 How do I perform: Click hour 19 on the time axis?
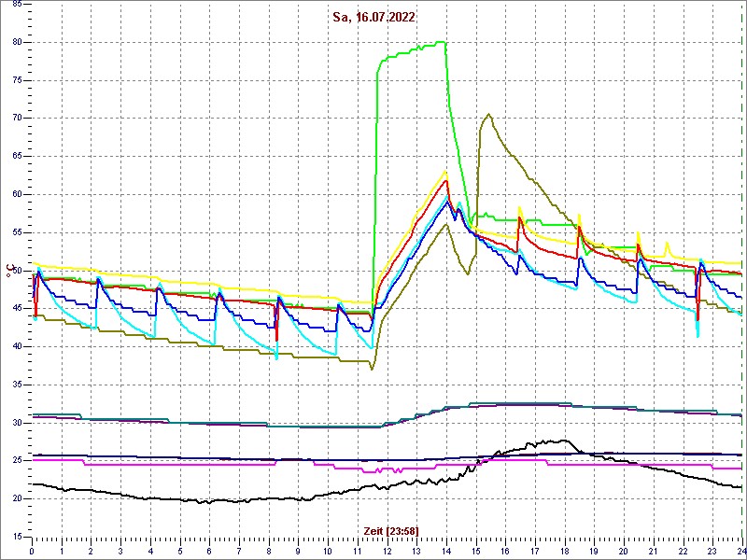point(594,551)
